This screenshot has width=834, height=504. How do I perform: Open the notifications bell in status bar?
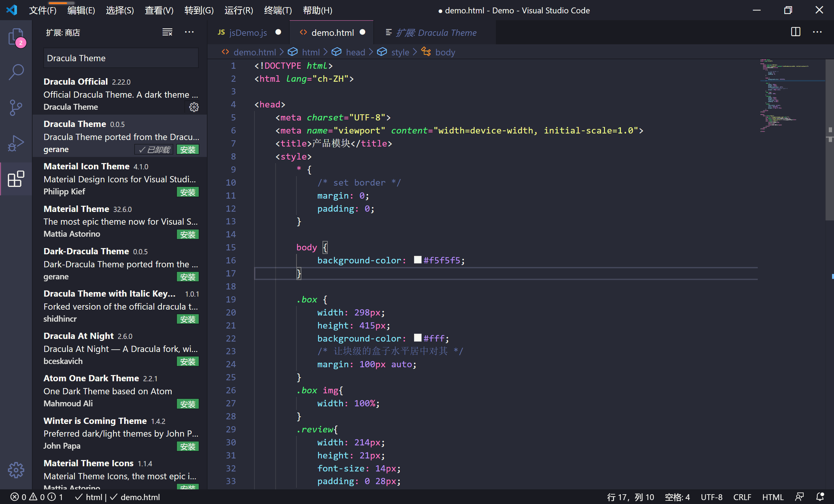coord(820,497)
